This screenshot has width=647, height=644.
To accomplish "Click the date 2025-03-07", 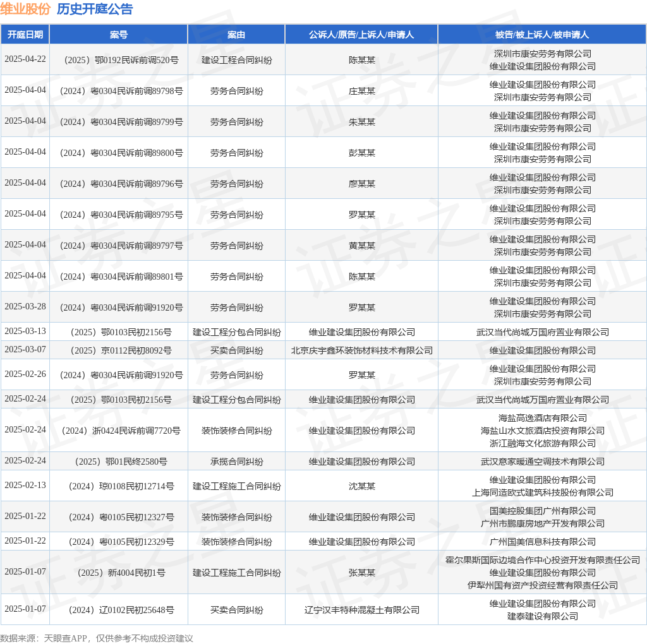I will 25,349.
